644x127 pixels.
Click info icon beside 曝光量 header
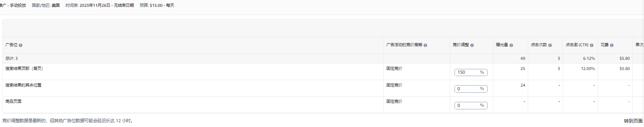(x=511, y=45)
